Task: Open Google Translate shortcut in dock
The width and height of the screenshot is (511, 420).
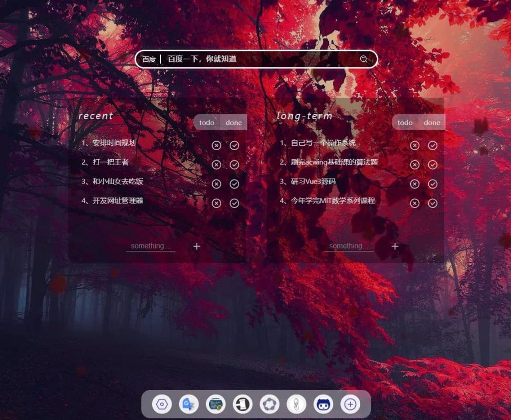Action: click(189, 404)
